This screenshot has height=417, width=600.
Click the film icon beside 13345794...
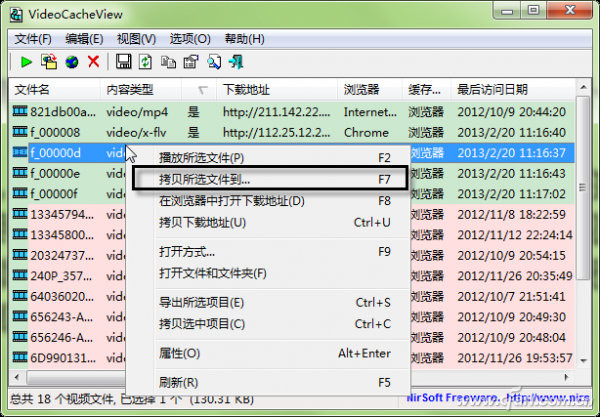coord(20,214)
